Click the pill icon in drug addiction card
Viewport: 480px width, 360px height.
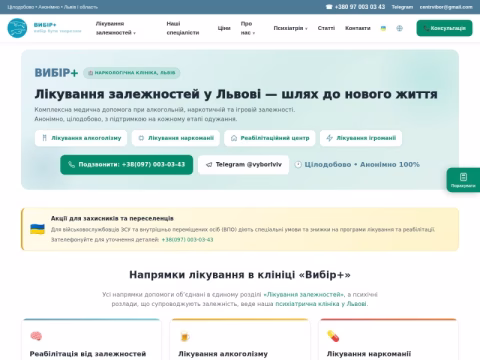(333, 336)
